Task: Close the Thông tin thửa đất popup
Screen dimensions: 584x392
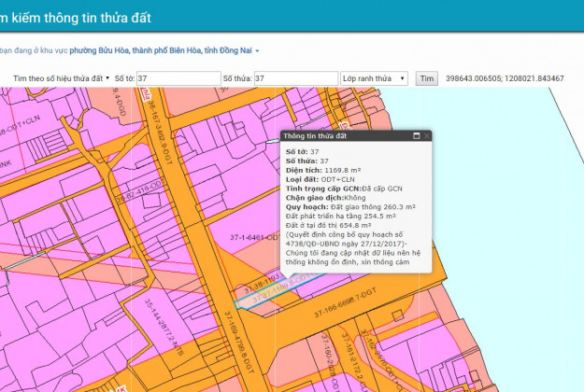Action: pyautogui.click(x=427, y=136)
